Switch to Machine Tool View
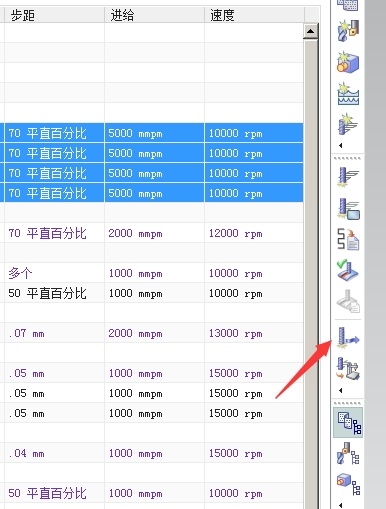Image resolution: width=386 pixels, height=509 pixels. pyautogui.click(x=348, y=454)
